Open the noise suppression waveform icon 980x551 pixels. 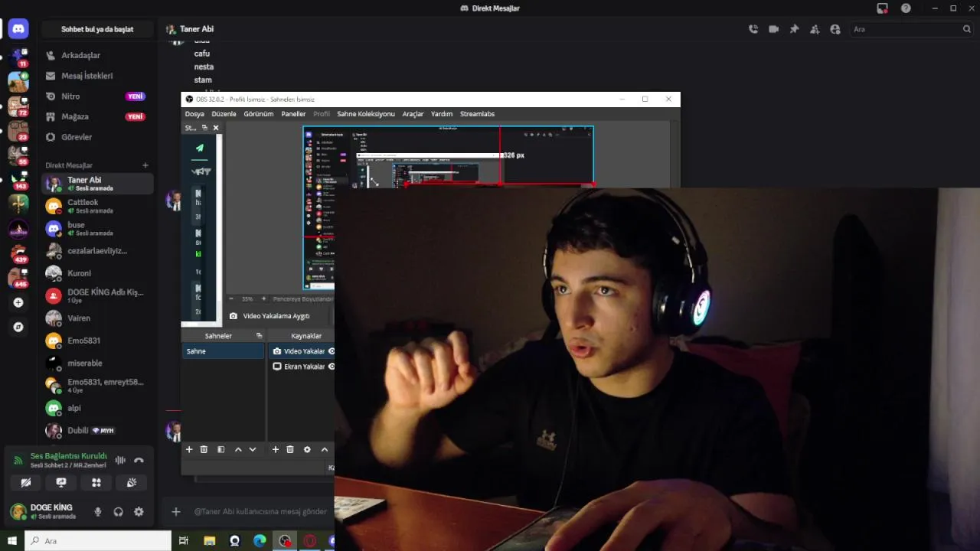pyautogui.click(x=120, y=460)
